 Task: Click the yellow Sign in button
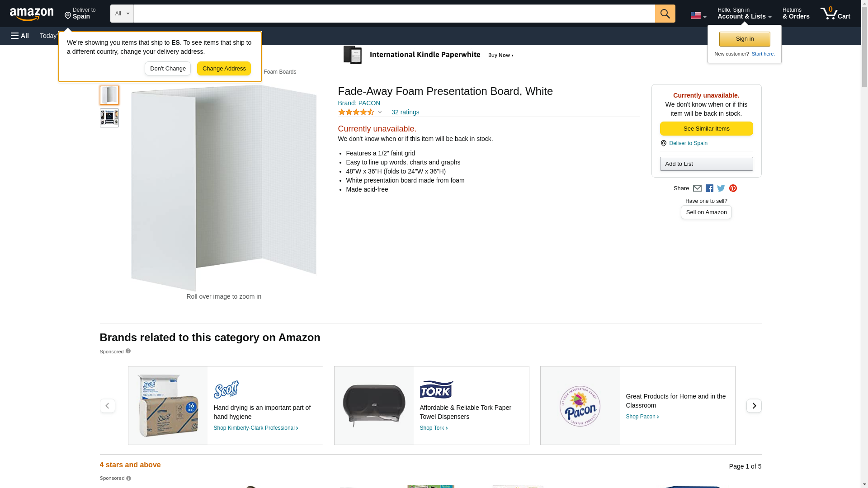pos(744,39)
